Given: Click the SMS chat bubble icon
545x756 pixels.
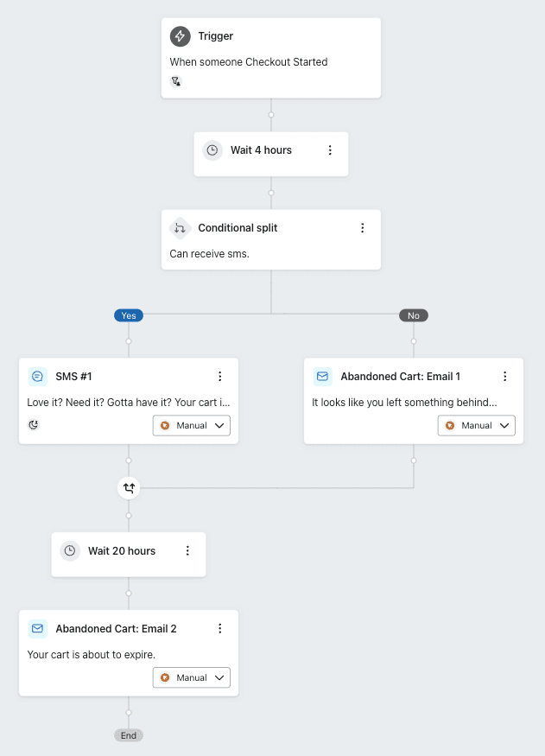Looking at the screenshot, I should [x=36, y=376].
